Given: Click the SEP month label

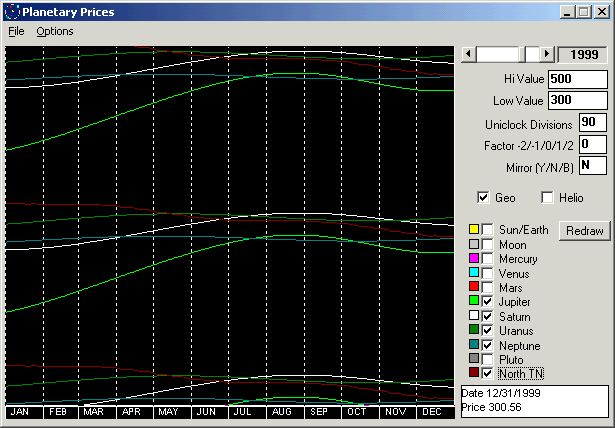Looking at the screenshot, I should 319,412.
